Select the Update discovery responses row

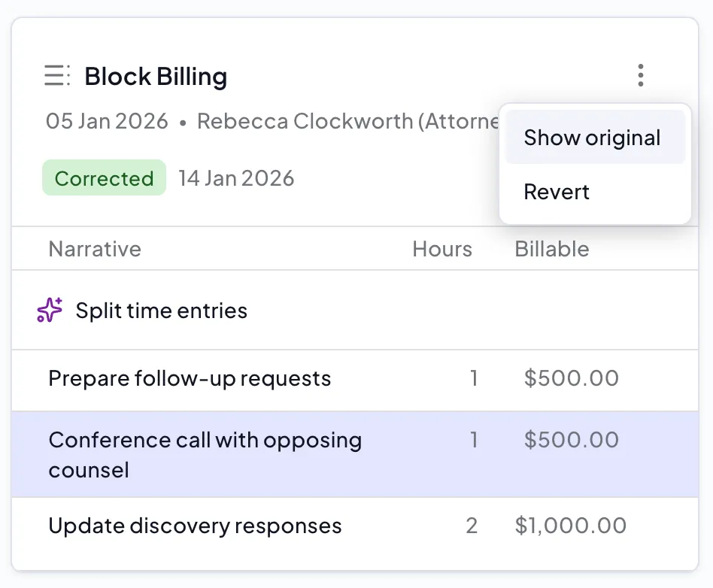click(x=195, y=526)
